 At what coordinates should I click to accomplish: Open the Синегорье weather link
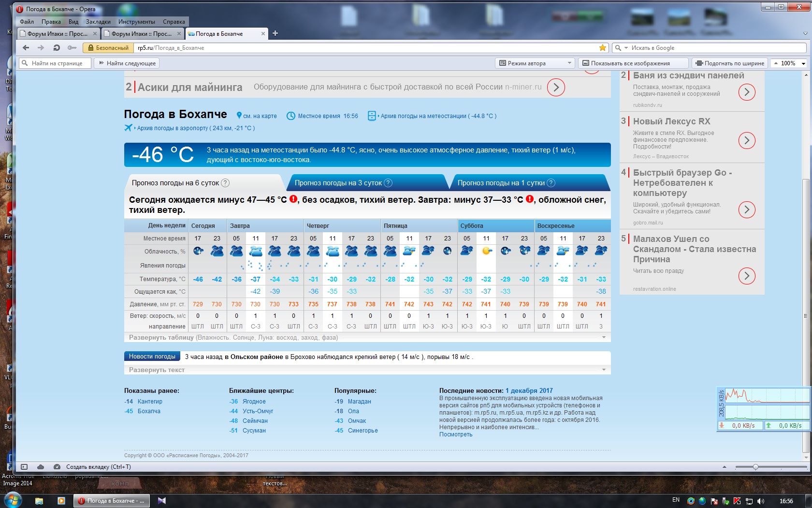click(x=363, y=431)
